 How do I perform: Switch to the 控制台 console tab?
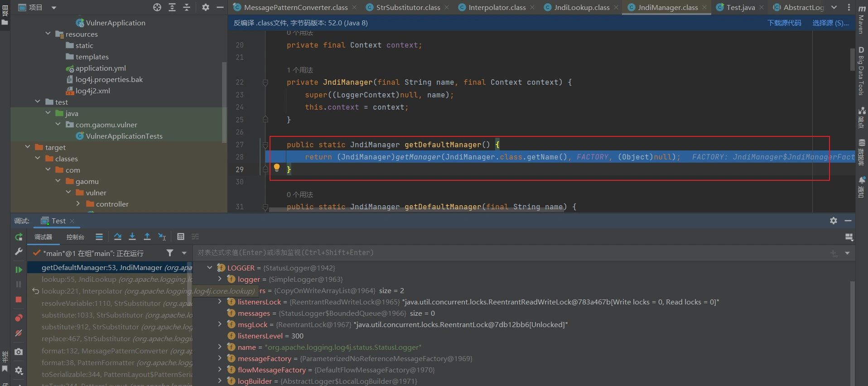click(75, 237)
